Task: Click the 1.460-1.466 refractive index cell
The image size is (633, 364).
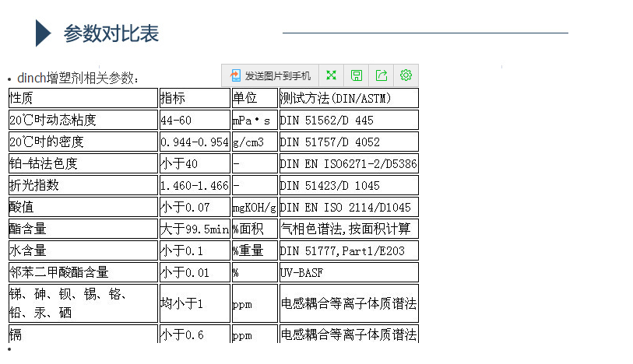Action: click(194, 186)
